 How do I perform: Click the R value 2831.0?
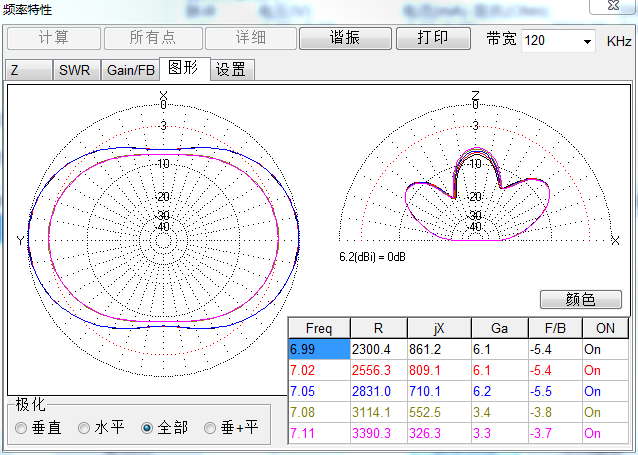pos(379,392)
